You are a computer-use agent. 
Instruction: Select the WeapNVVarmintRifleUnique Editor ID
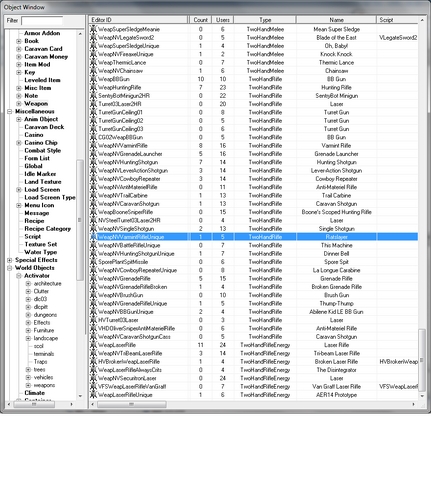click(x=130, y=237)
